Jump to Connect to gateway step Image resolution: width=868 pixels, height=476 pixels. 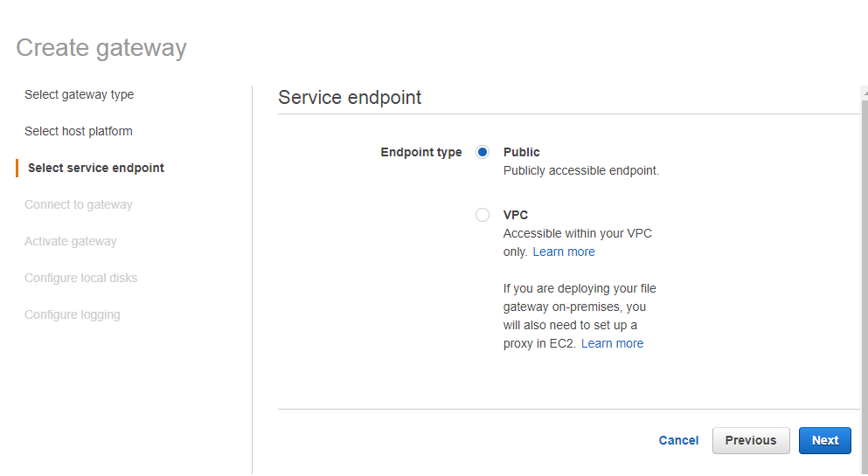tap(79, 204)
